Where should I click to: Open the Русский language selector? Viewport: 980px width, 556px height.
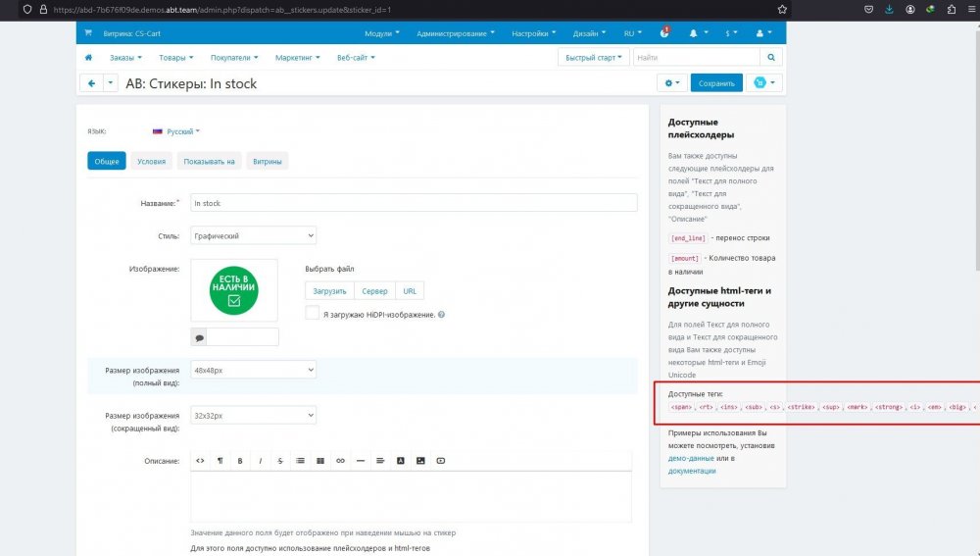click(177, 130)
